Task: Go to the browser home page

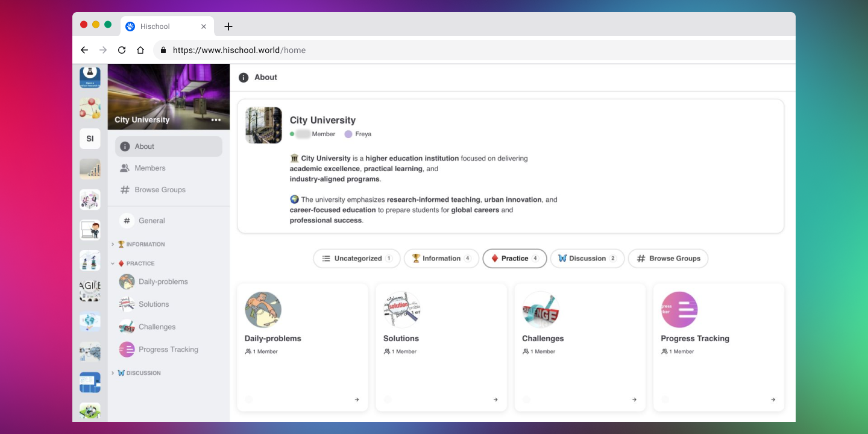Action: pos(140,50)
